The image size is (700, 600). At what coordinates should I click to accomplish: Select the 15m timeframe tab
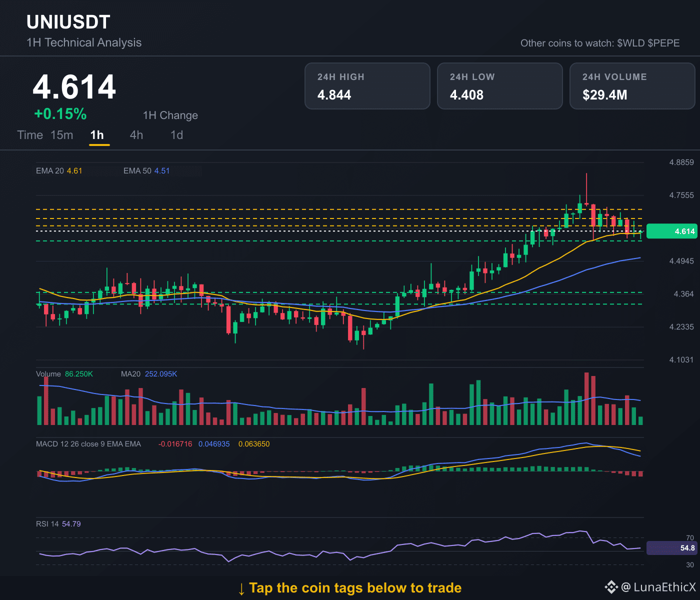pyautogui.click(x=62, y=135)
